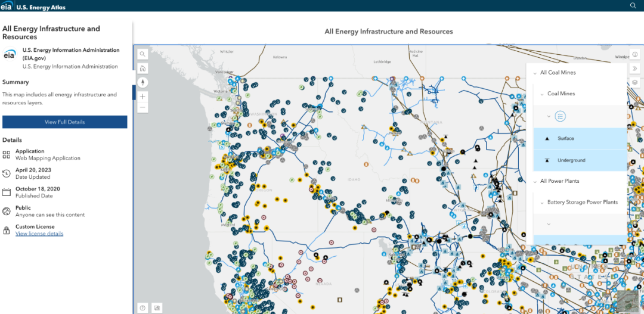Click the map search magnifier button

[143, 54]
